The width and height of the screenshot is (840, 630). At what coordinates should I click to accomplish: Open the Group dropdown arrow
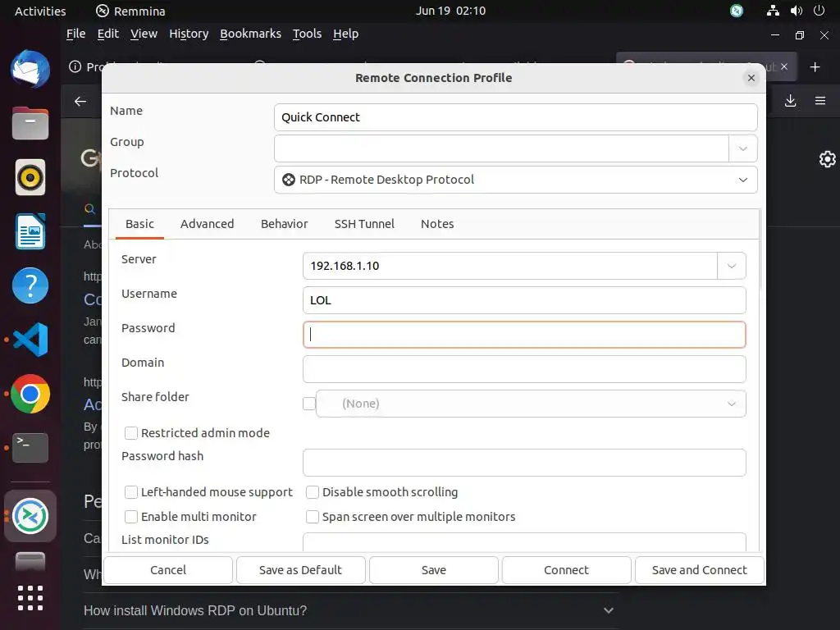(x=742, y=148)
